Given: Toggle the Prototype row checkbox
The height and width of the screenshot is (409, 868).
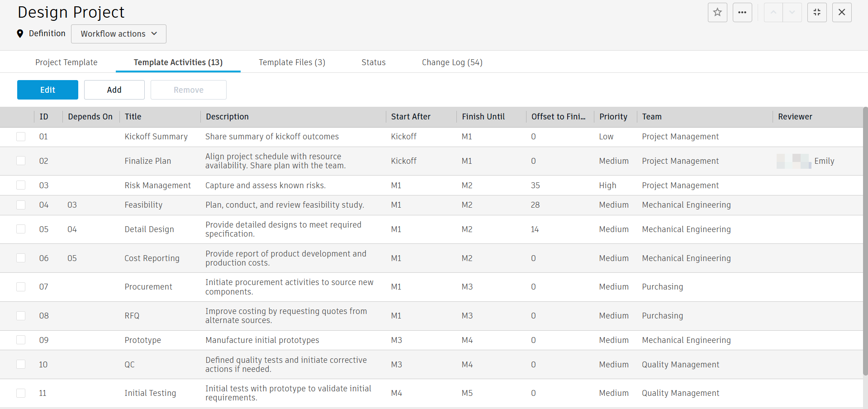Looking at the screenshot, I should [x=21, y=340].
